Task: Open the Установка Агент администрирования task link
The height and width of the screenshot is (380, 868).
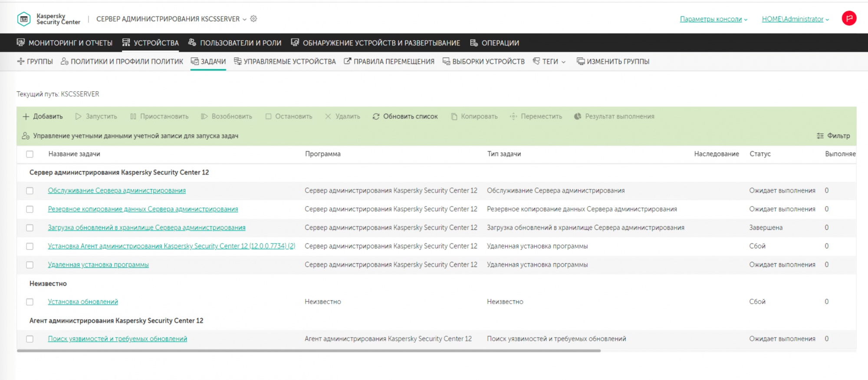Action: pyautogui.click(x=171, y=246)
